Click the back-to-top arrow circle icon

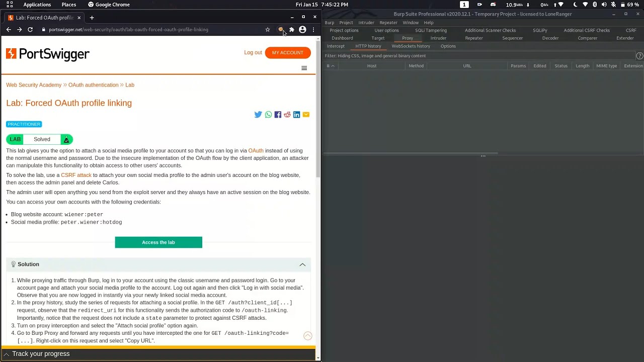tap(308, 336)
